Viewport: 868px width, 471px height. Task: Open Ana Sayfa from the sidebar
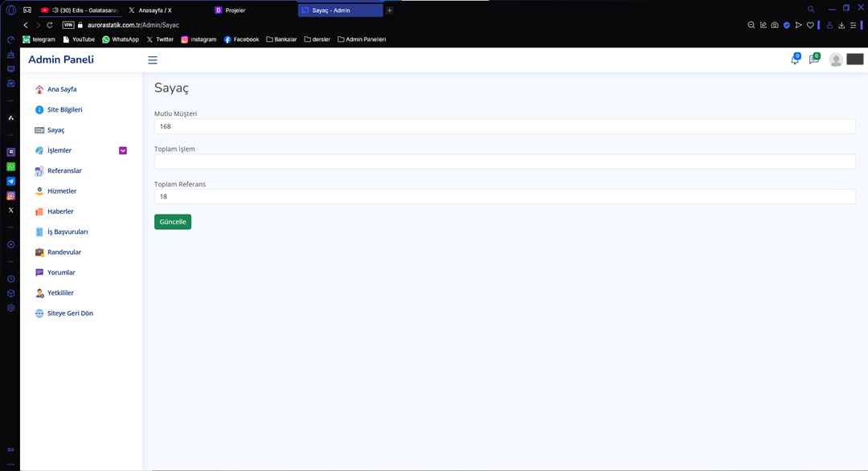(x=62, y=89)
